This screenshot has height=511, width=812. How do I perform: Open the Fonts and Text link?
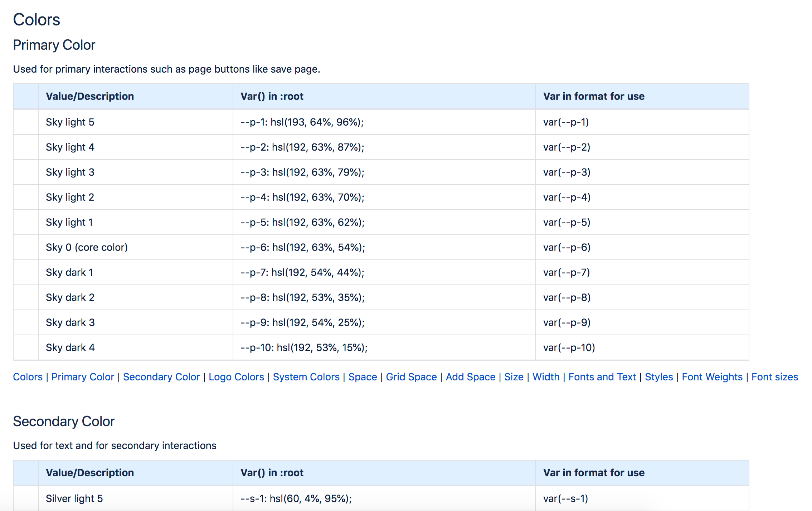(602, 377)
